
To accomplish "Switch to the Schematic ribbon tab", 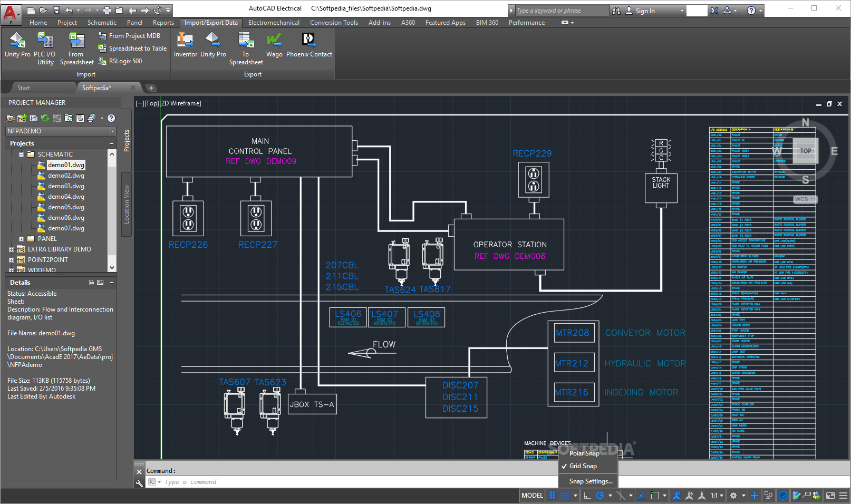I will 102,23.
